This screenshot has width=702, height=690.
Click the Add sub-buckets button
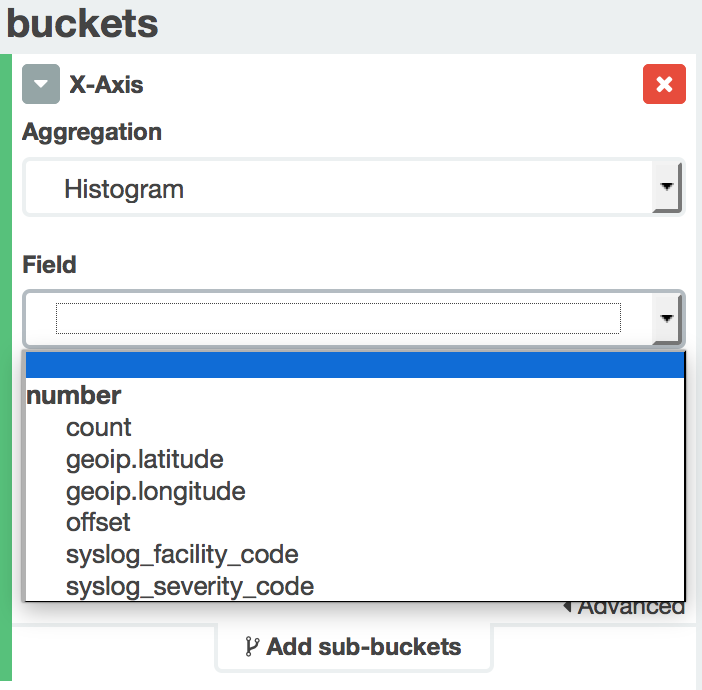click(353, 647)
